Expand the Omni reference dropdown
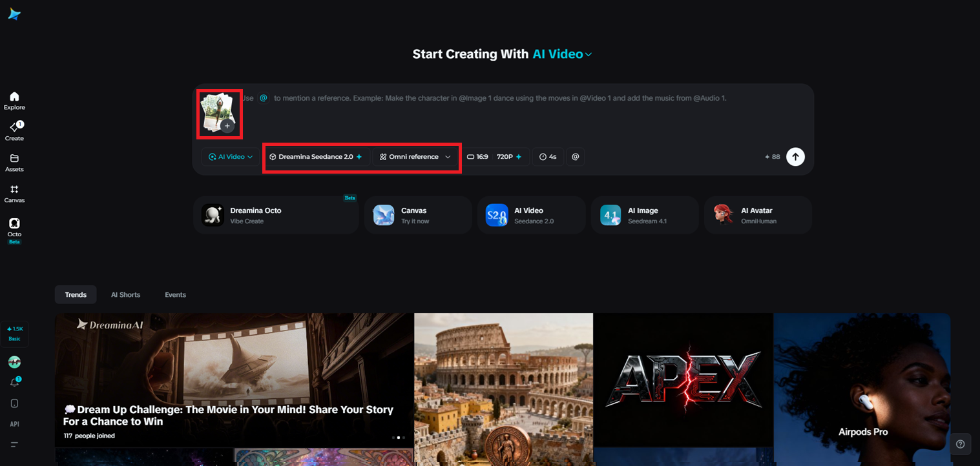The height and width of the screenshot is (466, 980). pos(415,157)
